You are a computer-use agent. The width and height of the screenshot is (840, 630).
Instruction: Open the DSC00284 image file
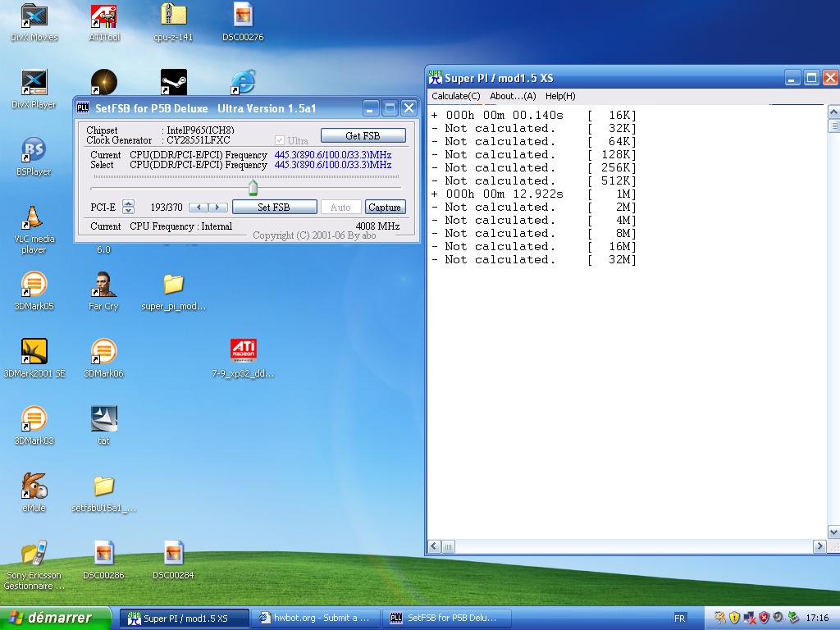[x=173, y=560]
